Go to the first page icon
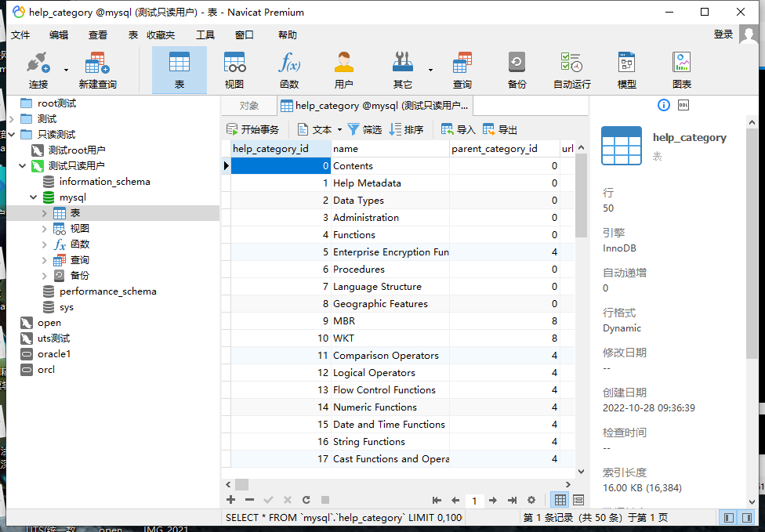 click(437, 501)
